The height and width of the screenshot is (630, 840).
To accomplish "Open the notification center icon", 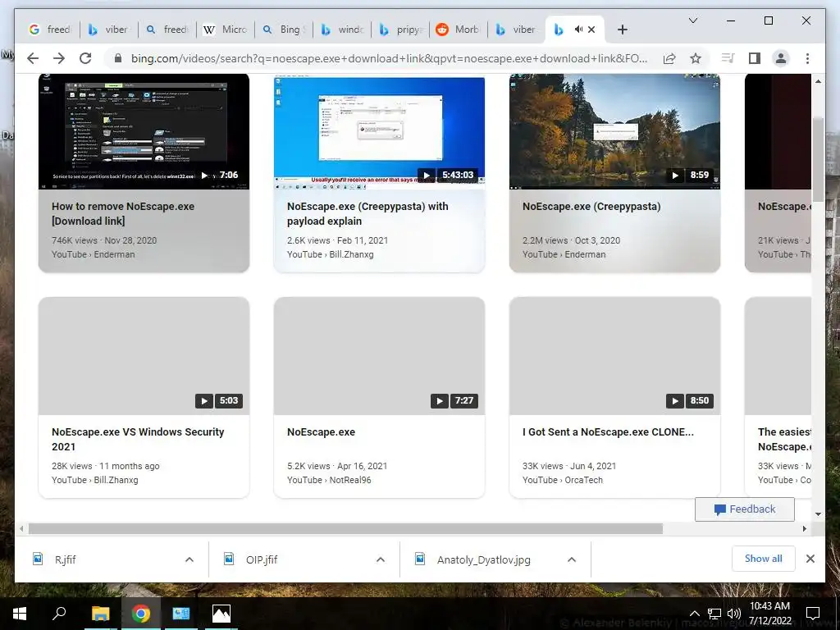I will (813, 614).
